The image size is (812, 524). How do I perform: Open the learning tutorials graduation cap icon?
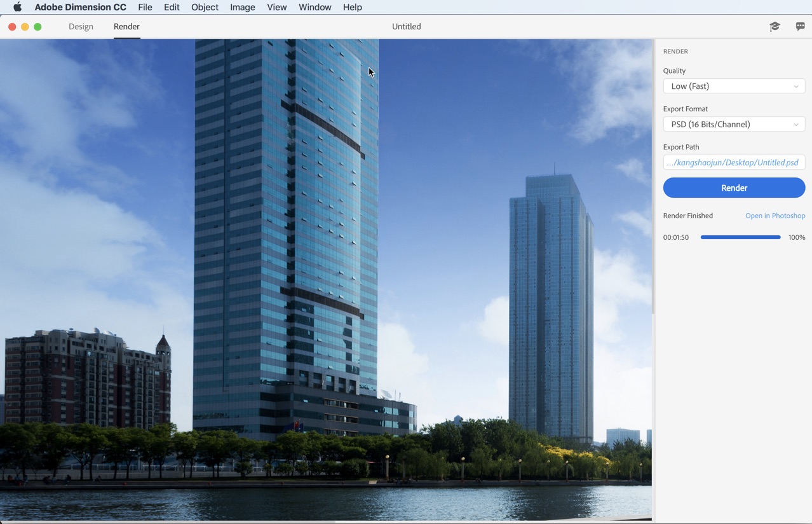(775, 27)
